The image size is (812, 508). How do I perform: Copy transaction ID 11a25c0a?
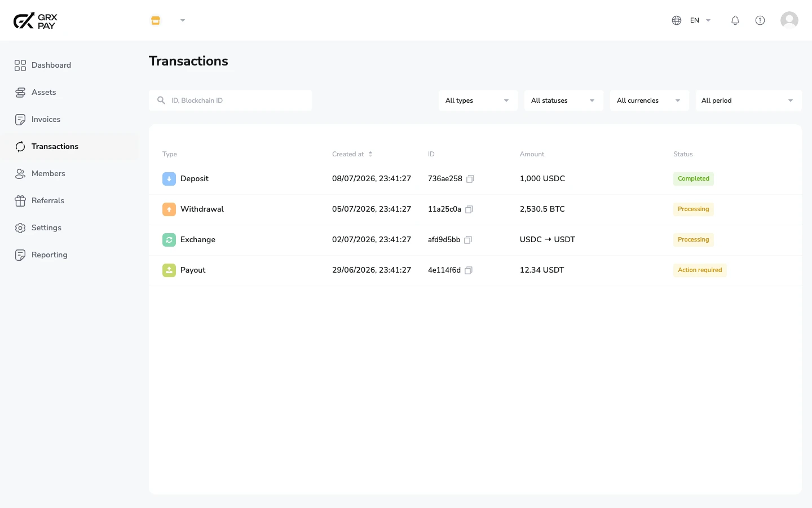pos(469,209)
